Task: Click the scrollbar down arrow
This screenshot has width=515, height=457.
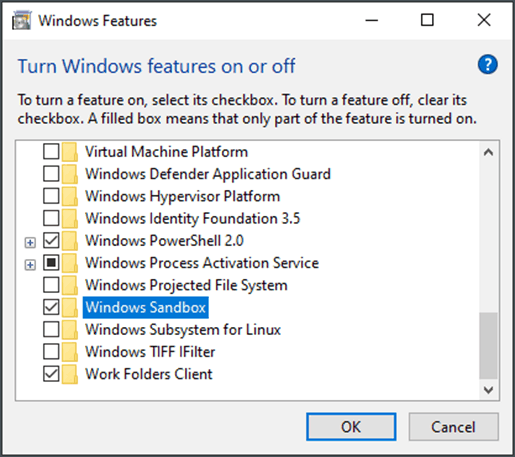Action: point(488,389)
